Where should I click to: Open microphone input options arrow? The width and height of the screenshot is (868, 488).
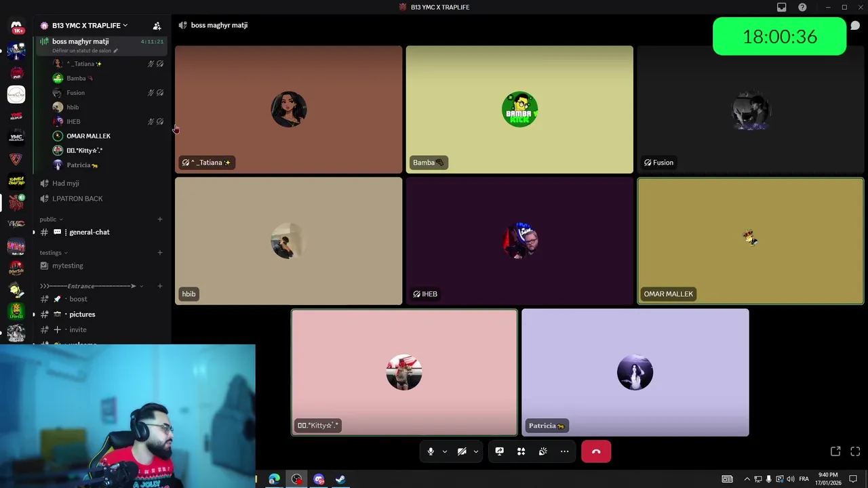(445, 451)
